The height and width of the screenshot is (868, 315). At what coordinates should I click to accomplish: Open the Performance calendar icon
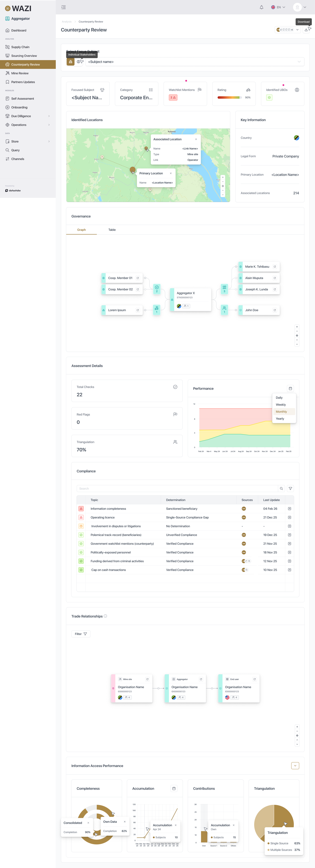pos(290,388)
